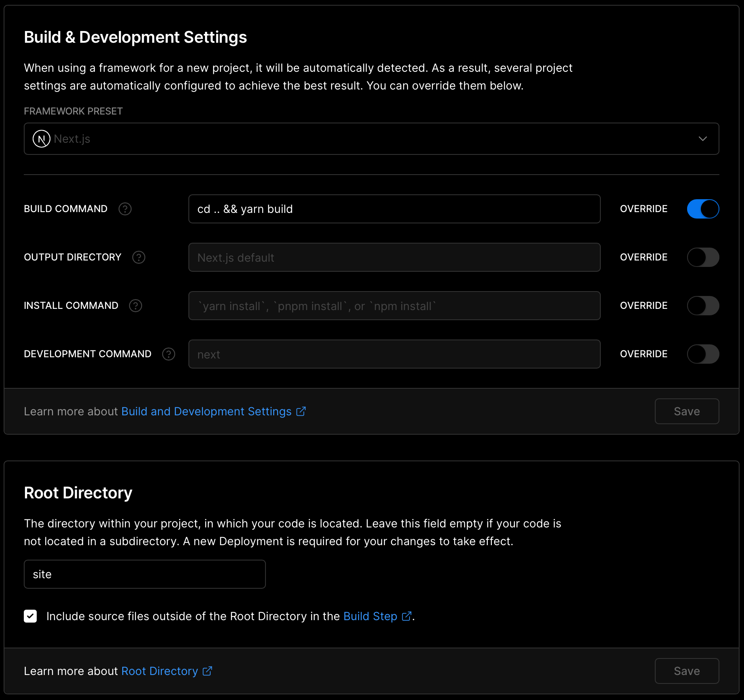The image size is (744, 700).
Task: Enable the Install Command override toggle
Action: pos(703,306)
